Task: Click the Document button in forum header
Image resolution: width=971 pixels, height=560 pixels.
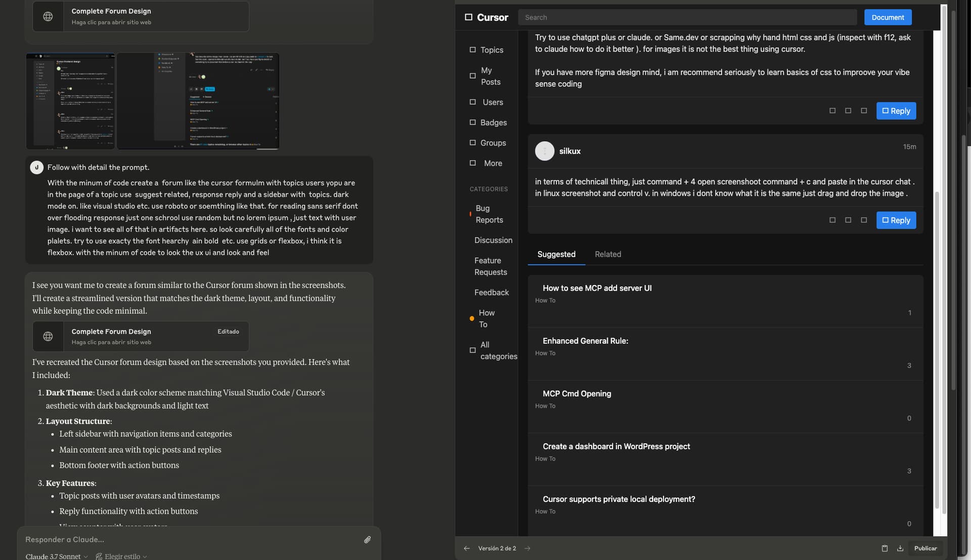Action: 888,17
